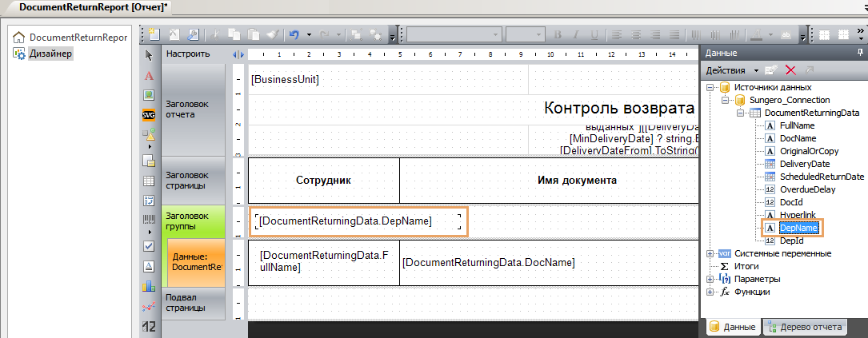Insert a chart object tool
868x338 pixels.
tap(148, 285)
